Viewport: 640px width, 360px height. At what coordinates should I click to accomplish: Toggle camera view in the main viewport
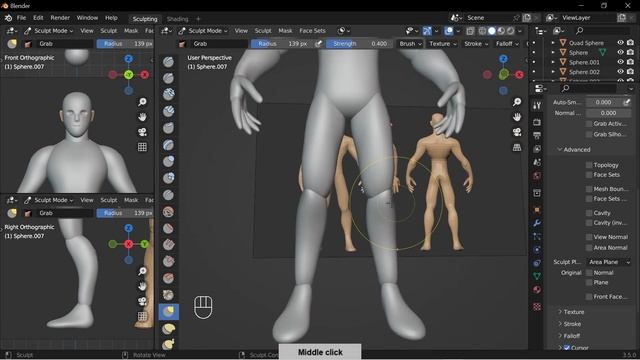point(517,132)
